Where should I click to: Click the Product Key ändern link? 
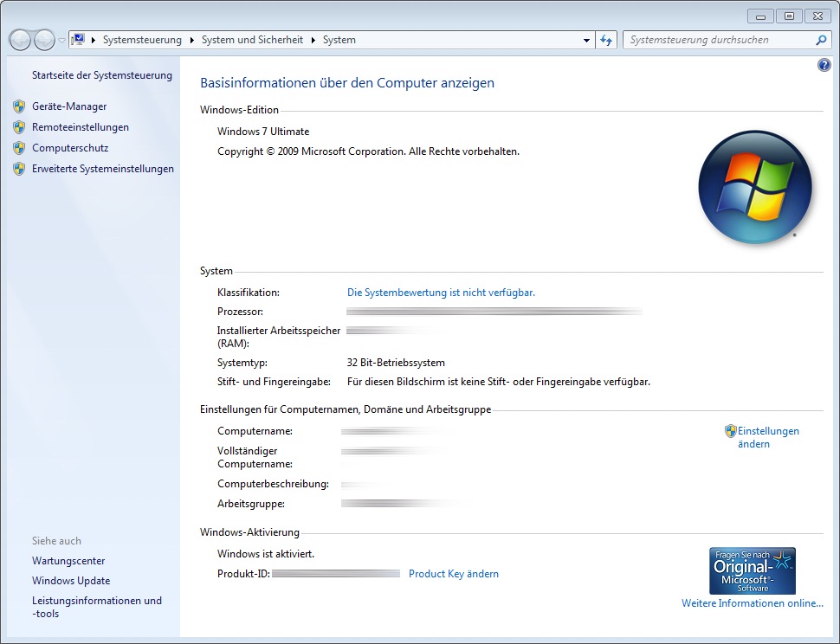(x=453, y=574)
